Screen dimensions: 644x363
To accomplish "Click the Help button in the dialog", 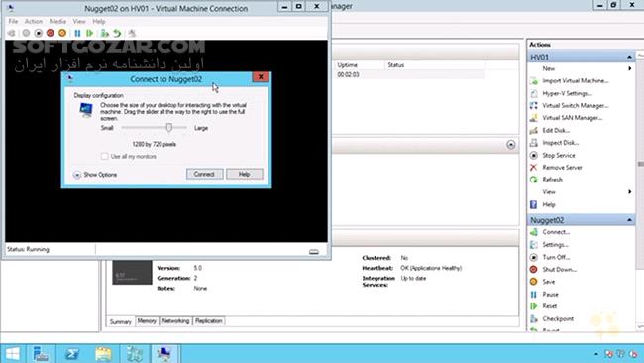I will pyautogui.click(x=245, y=174).
